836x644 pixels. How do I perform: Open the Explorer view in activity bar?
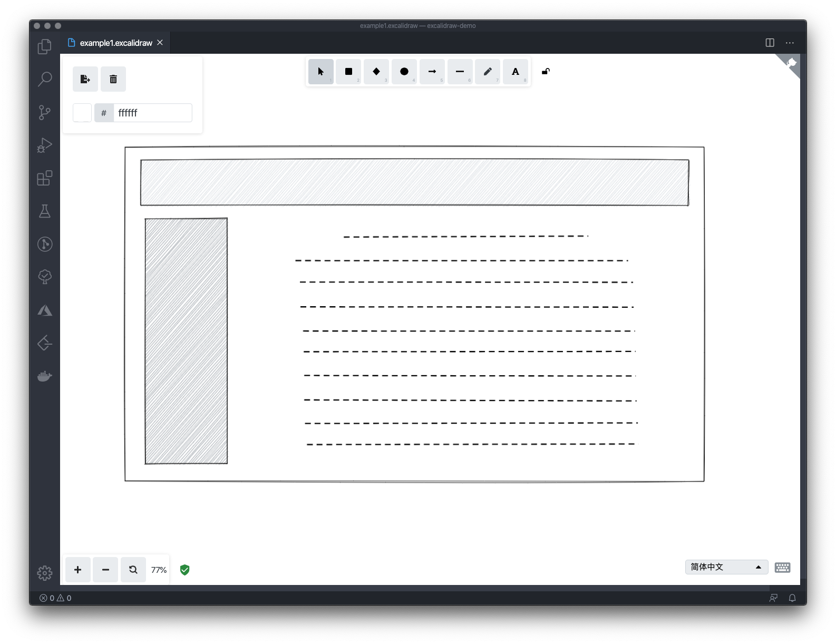(45, 46)
